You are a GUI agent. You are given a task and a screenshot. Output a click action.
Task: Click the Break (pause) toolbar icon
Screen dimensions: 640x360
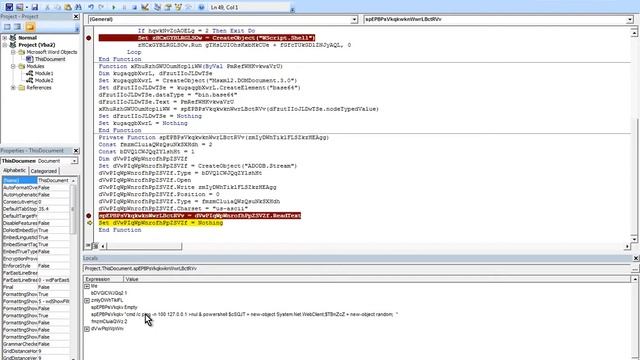124,7
